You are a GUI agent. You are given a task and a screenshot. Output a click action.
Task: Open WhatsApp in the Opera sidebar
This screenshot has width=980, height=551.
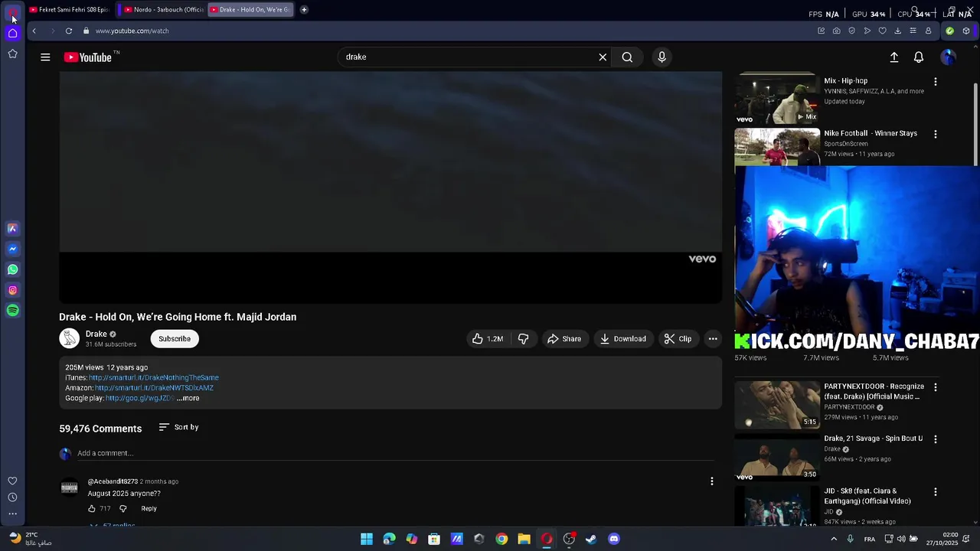coord(12,269)
